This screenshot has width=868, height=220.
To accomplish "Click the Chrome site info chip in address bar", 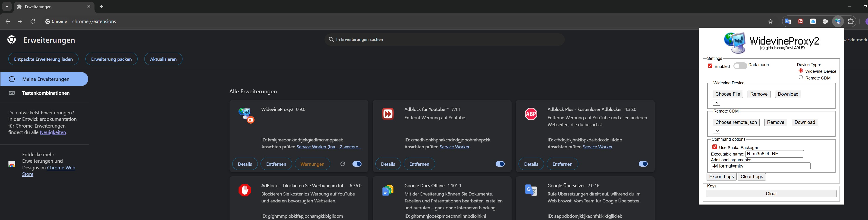I will (56, 21).
